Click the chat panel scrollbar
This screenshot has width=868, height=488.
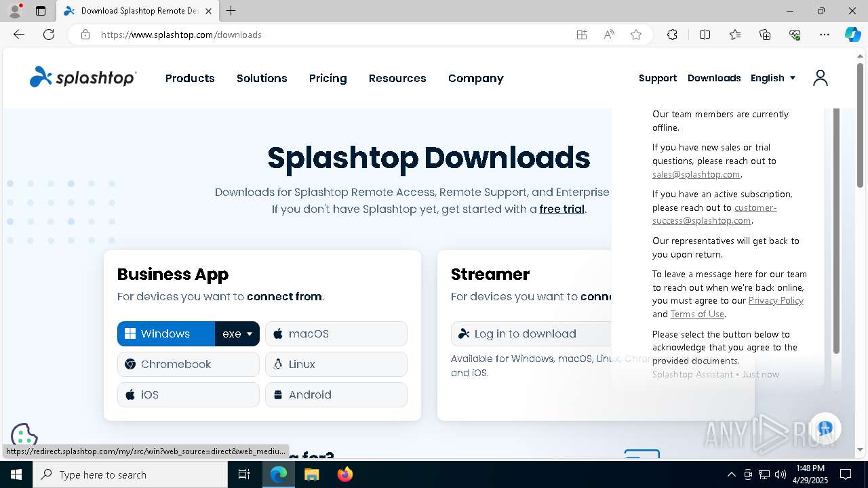point(836,230)
